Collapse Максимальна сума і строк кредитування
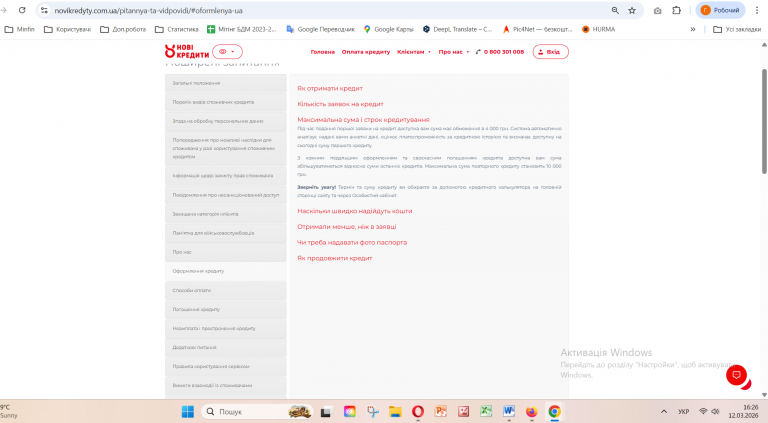Screen dimensions: 768x423 tap(363, 119)
